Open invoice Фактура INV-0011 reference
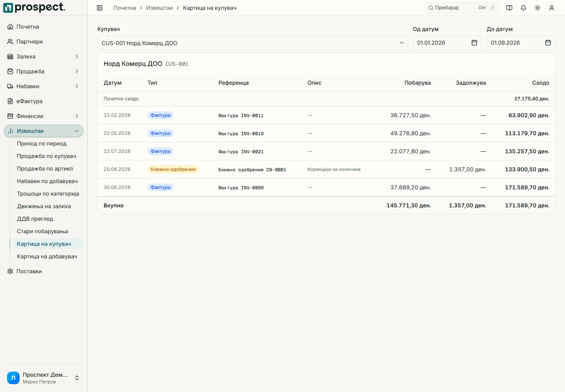 click(x=241, y=116)
